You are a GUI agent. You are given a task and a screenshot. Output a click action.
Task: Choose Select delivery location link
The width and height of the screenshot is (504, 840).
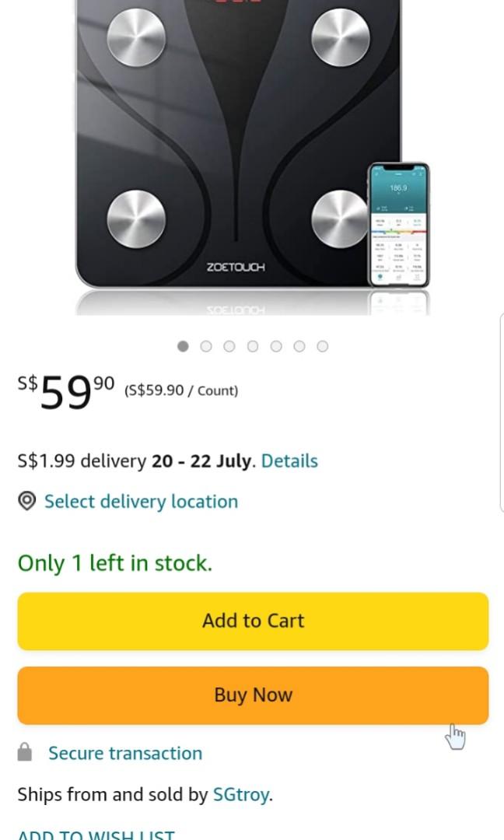click(141, 502)
